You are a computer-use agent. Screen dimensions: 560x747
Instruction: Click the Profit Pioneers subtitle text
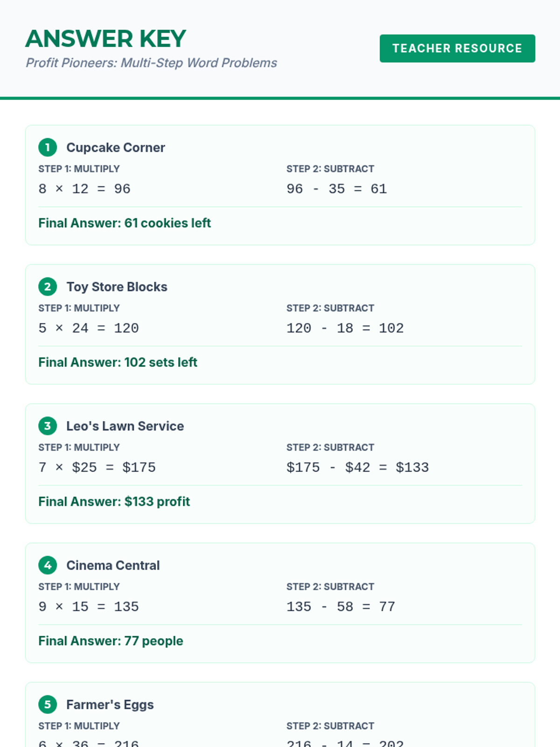[x=151, y=63]
